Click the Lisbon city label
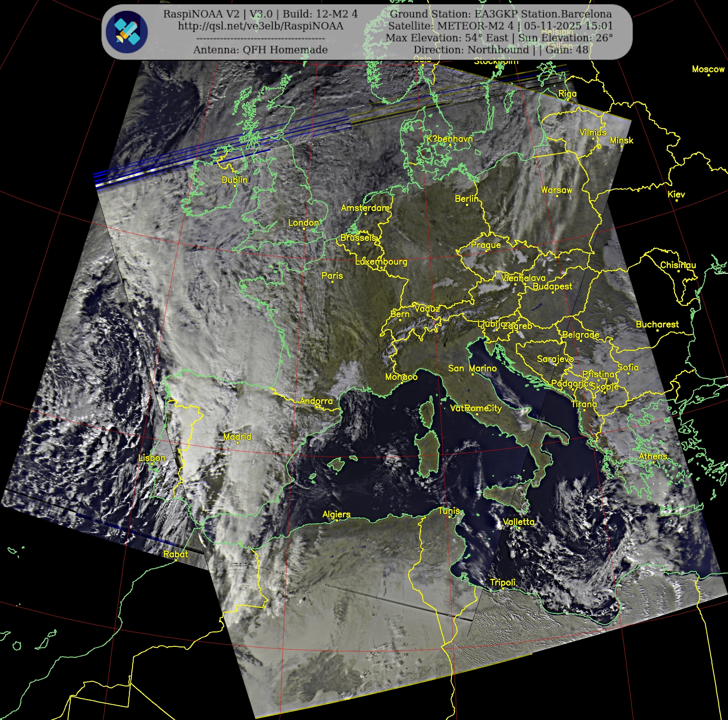The image size is (728, 720). (x=152, y=457)
